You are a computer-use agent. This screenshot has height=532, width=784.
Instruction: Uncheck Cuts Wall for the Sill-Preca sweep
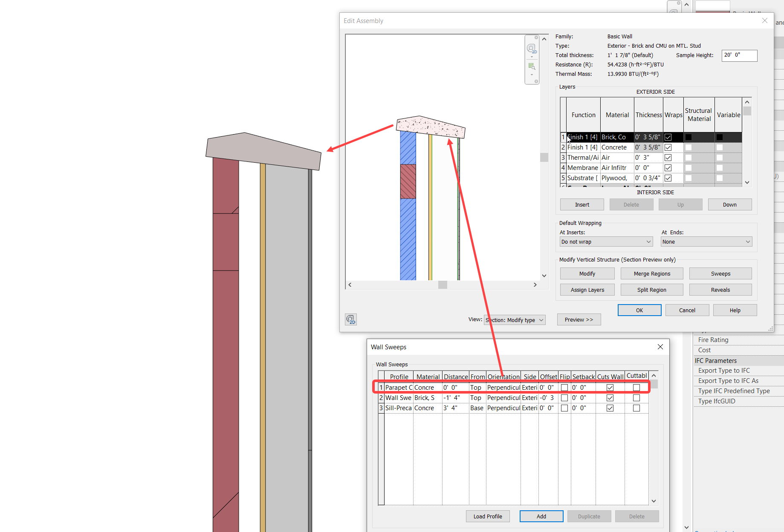pos(610,408)
